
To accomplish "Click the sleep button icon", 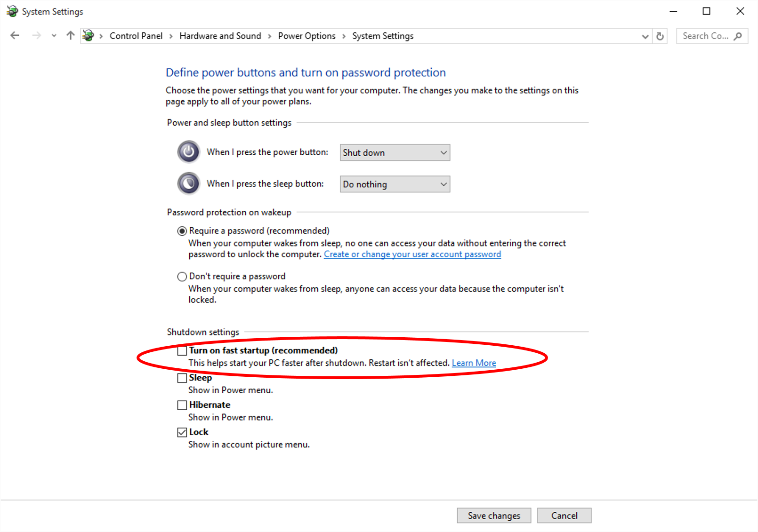I will [188, 183].
